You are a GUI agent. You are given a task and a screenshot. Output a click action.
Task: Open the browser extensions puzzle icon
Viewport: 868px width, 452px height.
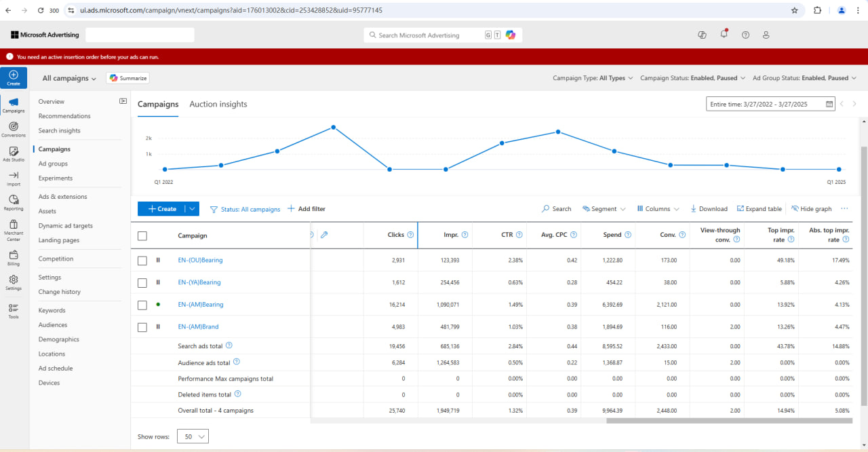pos(817,10)
